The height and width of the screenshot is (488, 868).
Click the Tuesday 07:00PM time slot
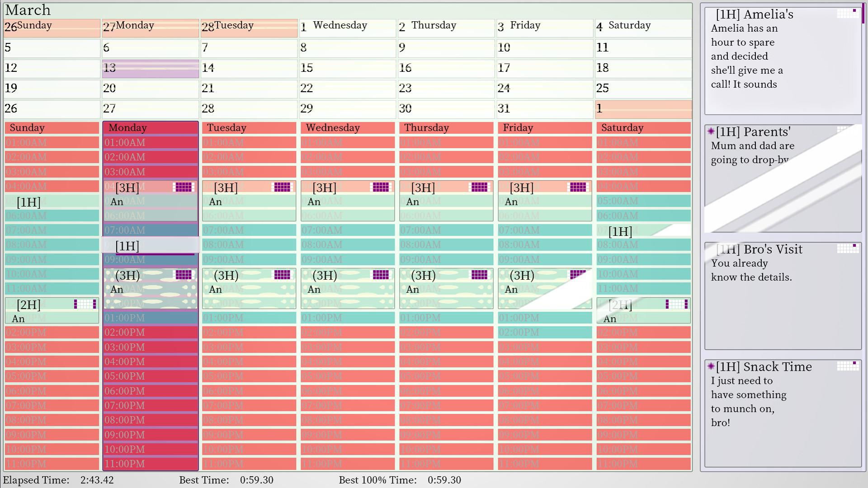pyautogui.click(x=249, y=406)
